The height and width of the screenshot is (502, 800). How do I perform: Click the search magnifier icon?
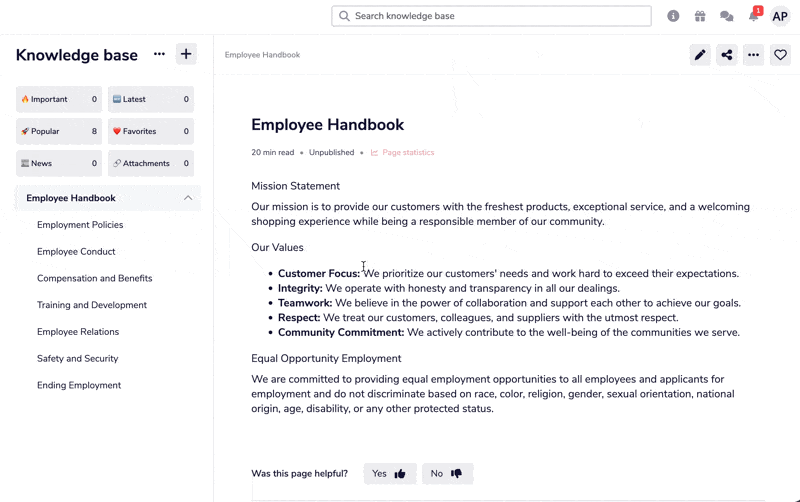(344, 16)
